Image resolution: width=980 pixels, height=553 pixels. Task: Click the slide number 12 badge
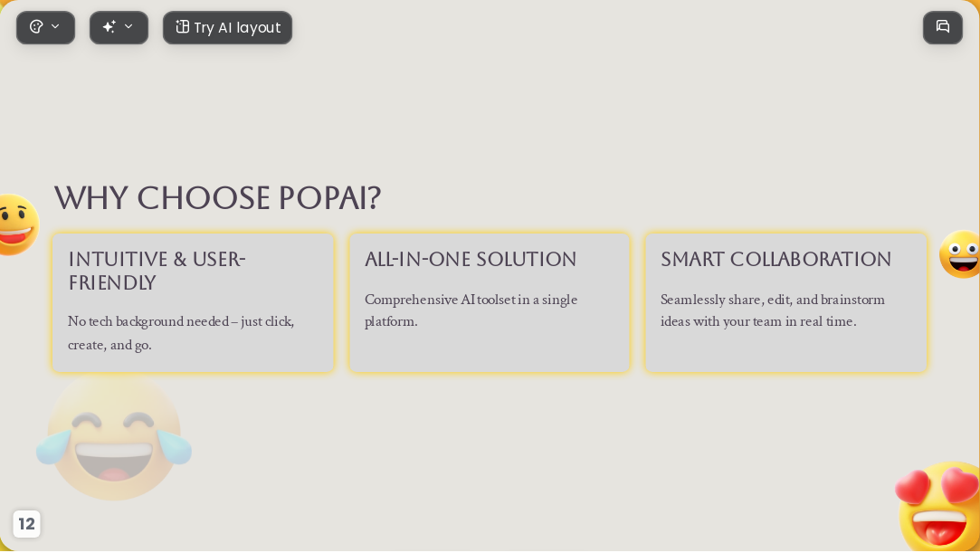pos(26,524)
